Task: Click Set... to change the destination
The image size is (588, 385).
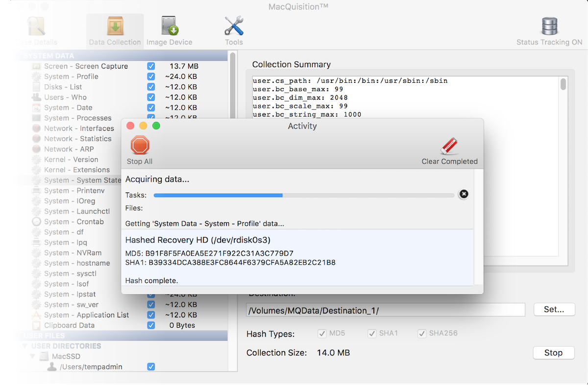Action: [x=554, y=309]
